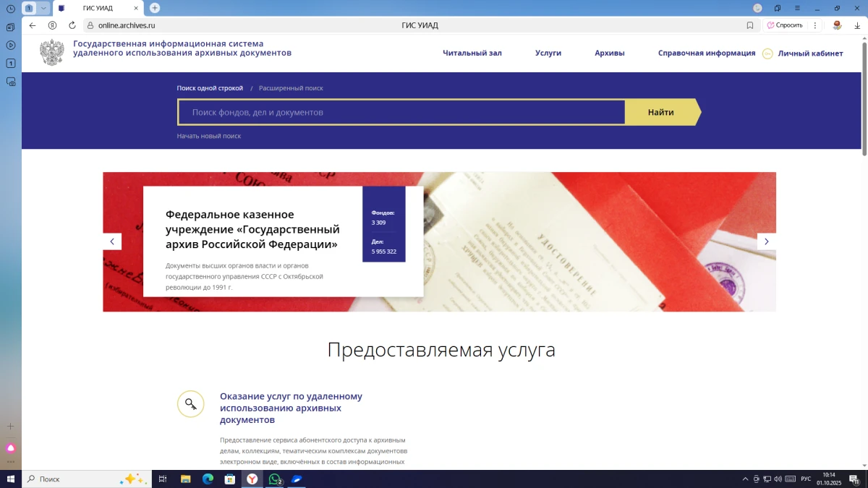Show hidden system tray icons chevron
The width and height of the screenshot is (868, 488).
[x=745, y=479]
